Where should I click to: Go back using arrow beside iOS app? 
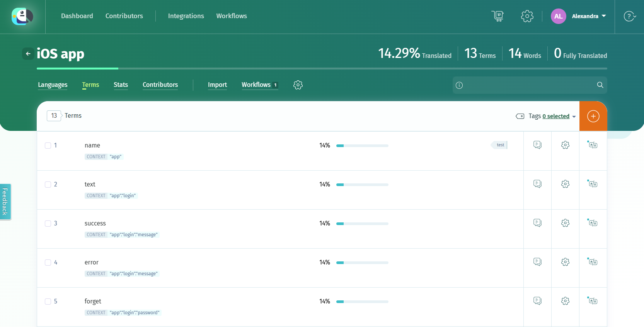28,54
